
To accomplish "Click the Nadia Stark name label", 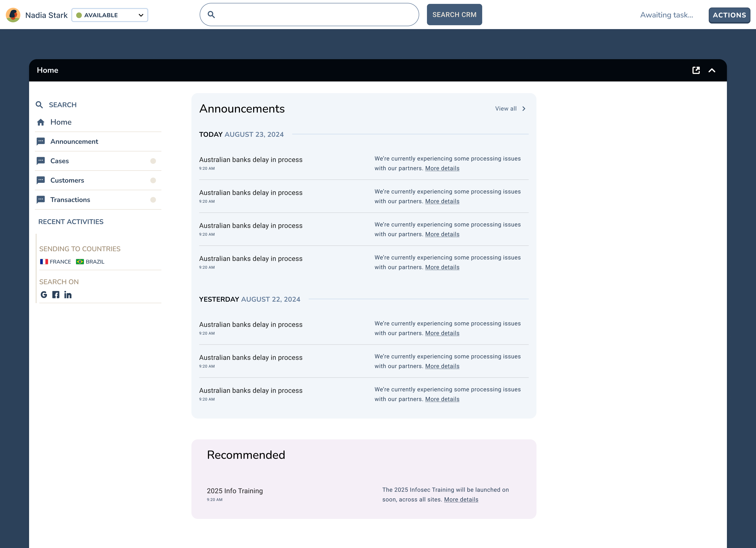I will [x=46, y=15].
